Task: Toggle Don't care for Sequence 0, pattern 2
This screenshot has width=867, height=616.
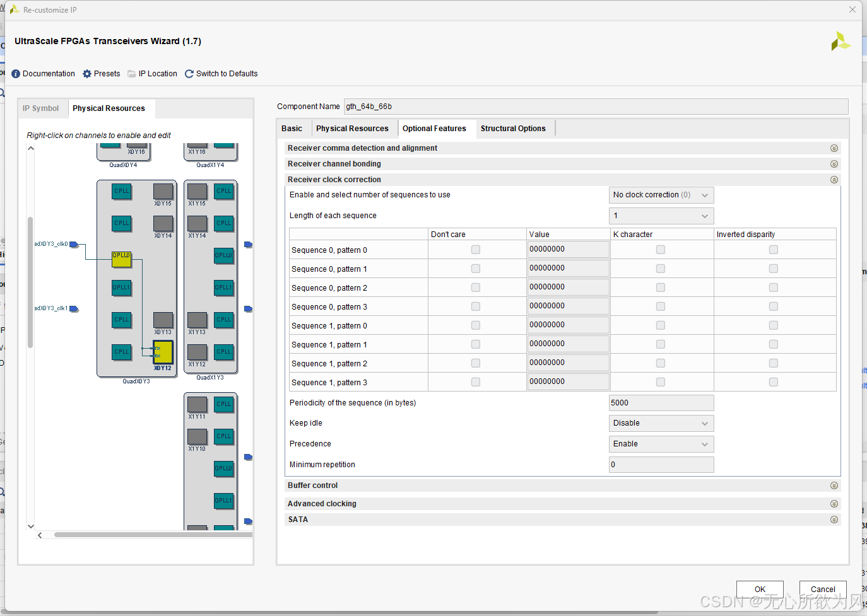Action: point(476,288)
